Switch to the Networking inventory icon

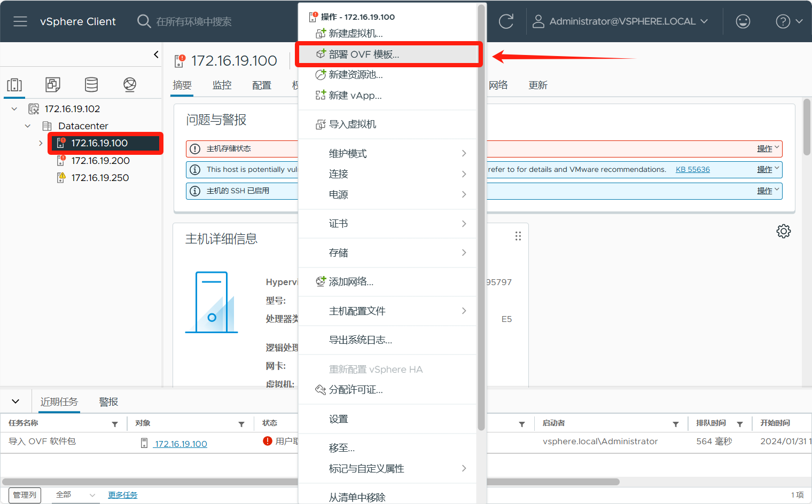pos(130,84)
